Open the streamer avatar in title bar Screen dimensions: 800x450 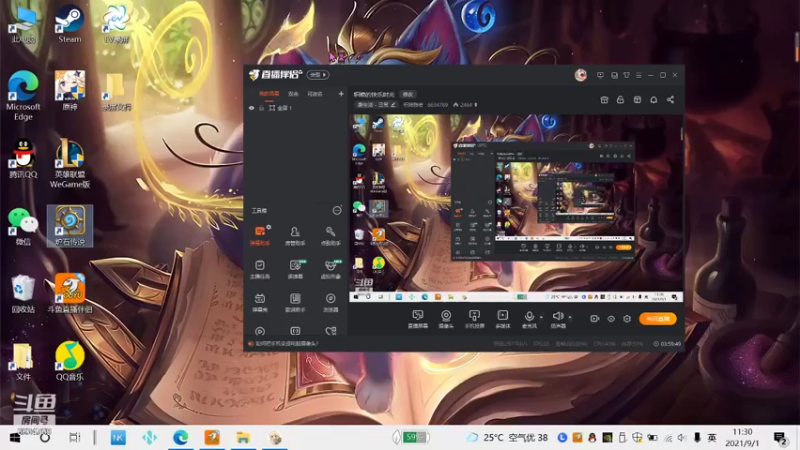tap(581, 75)
